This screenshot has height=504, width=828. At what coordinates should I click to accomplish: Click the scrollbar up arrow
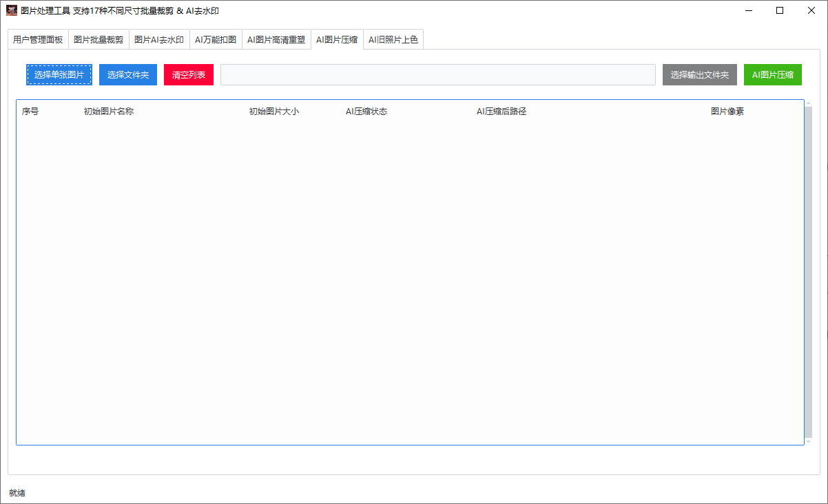click(x=808, y=103)
